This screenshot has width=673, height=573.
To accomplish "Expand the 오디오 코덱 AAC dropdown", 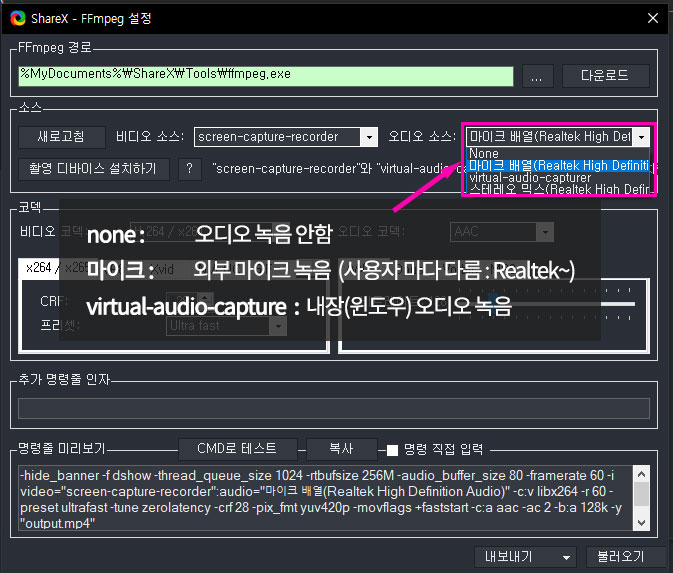I will point(545,232).
